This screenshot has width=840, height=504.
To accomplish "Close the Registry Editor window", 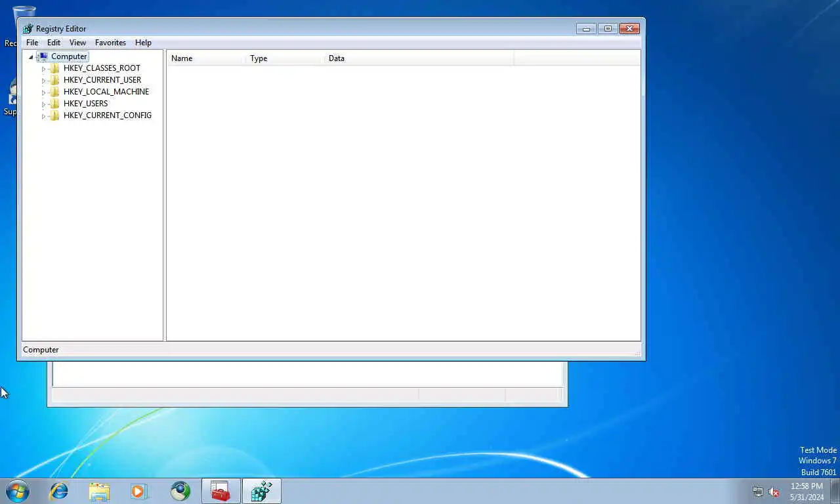I will (x=629, y=29).
